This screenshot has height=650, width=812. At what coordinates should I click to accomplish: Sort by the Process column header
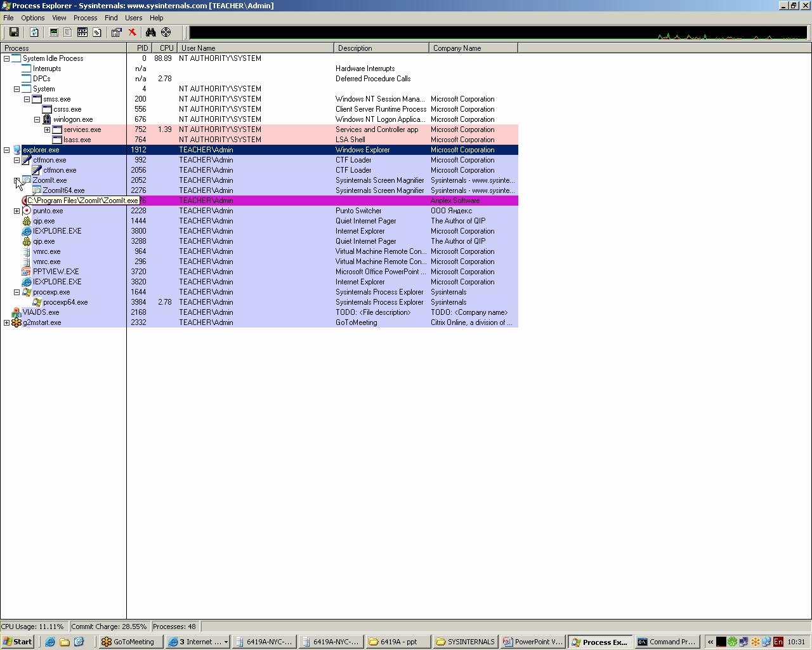pyautogui.click(x=63, y=48)
